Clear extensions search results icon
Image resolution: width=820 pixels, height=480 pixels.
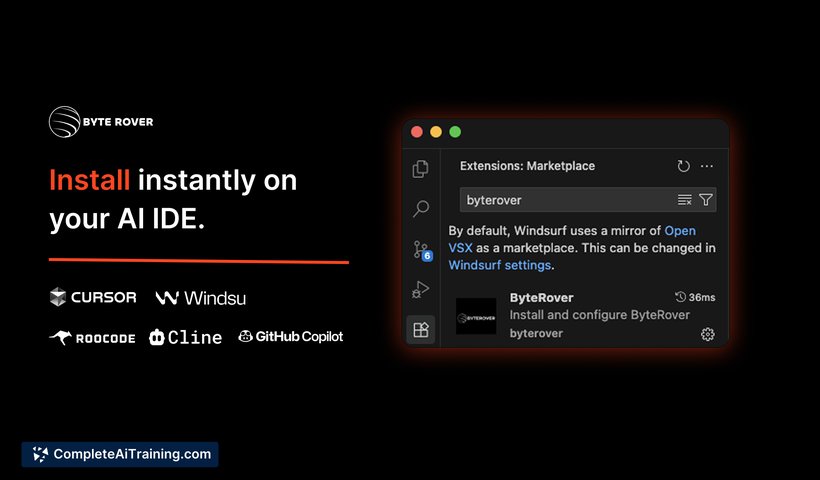pos(685,200)
